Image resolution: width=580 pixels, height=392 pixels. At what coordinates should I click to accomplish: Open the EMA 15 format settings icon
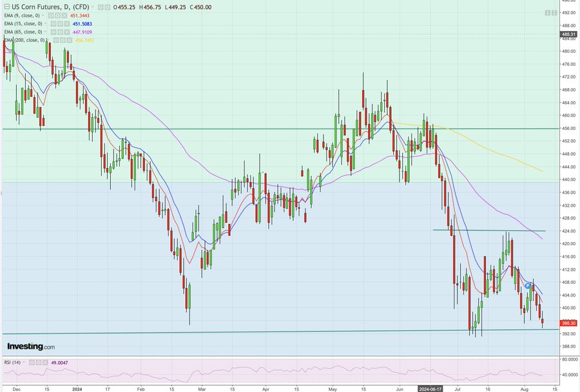(x=61, y=24)
